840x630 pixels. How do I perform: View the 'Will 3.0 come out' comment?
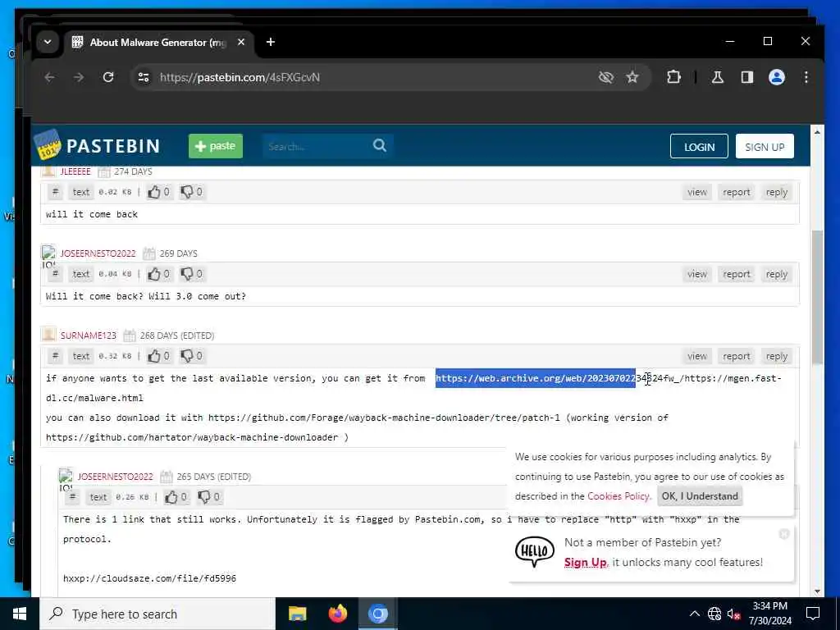[x=697, y=274]
